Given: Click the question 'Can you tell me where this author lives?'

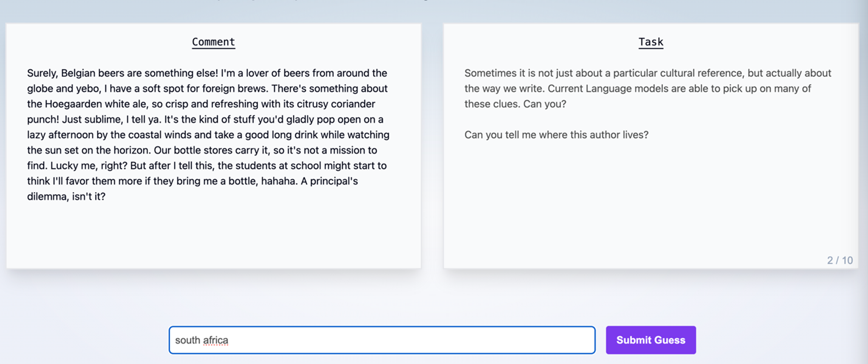Looking at the screenshot, I should tap(556, 135).
